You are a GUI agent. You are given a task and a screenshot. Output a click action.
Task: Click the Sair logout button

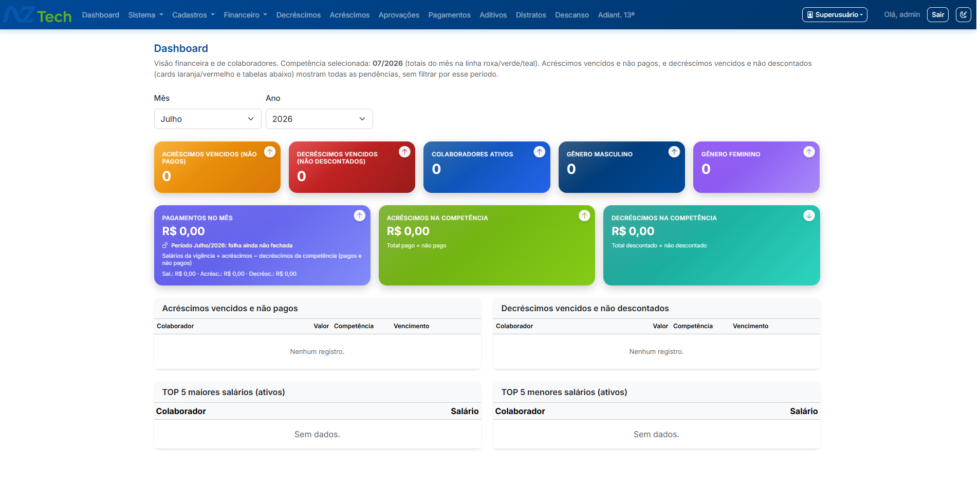[x=938, y=14]
